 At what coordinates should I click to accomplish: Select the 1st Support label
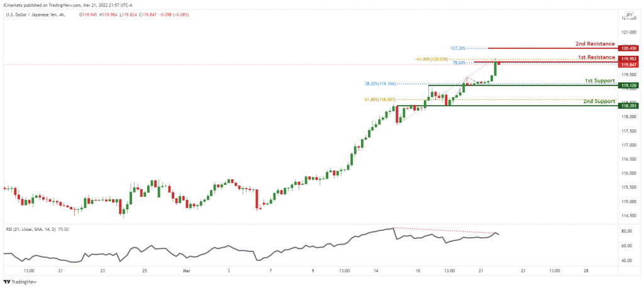(x=599, y=80)
